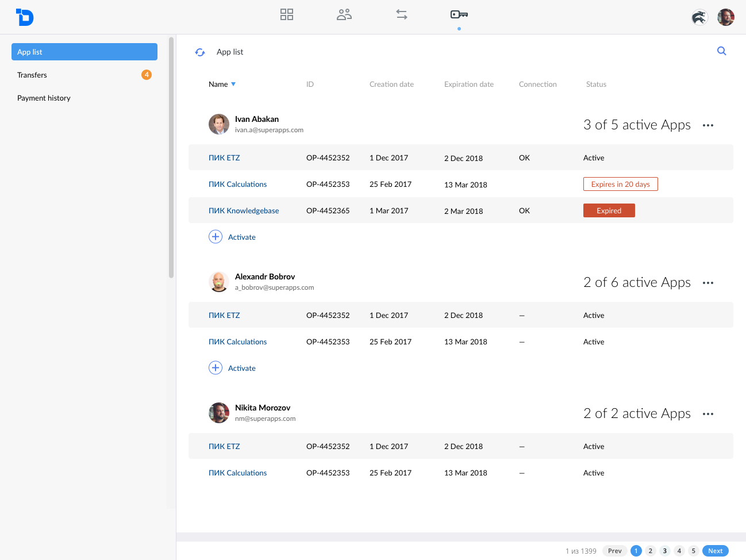
Task: Click the red Expired status badge
Action: [x=609, y=210]
